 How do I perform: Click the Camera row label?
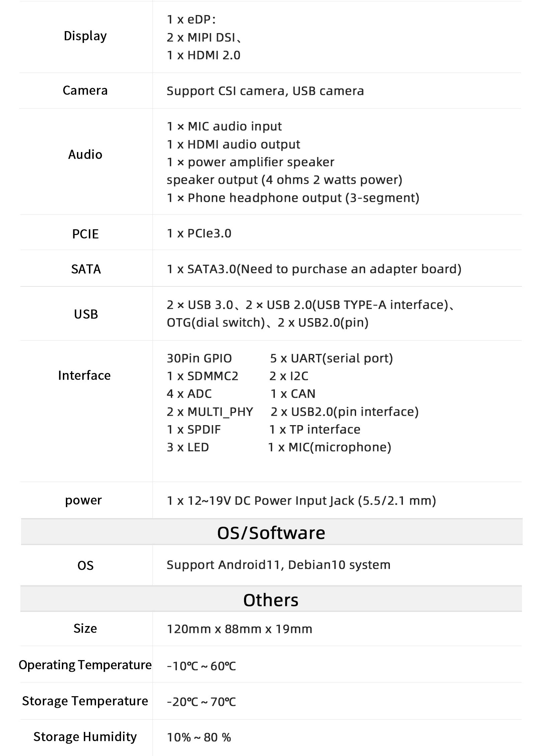coord(85,91)
